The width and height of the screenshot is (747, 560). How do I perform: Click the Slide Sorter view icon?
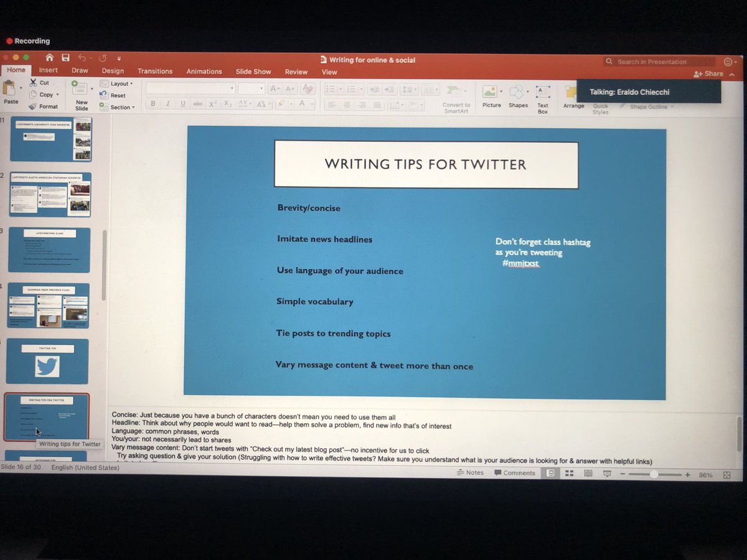569,474
